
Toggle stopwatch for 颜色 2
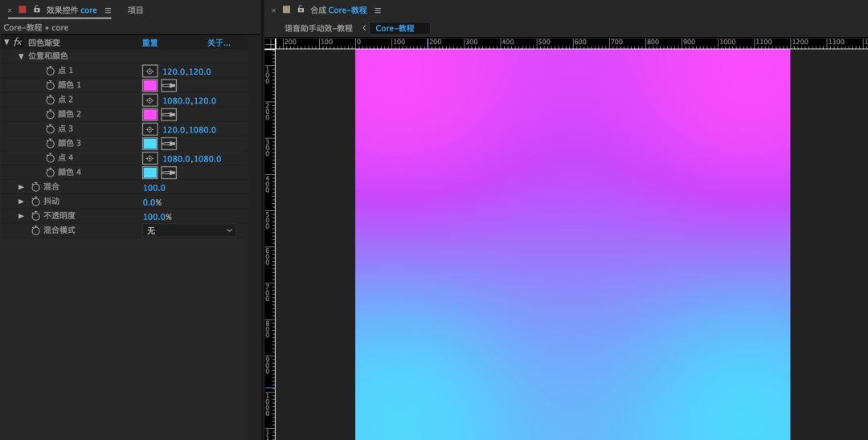[x=51, y=115]
